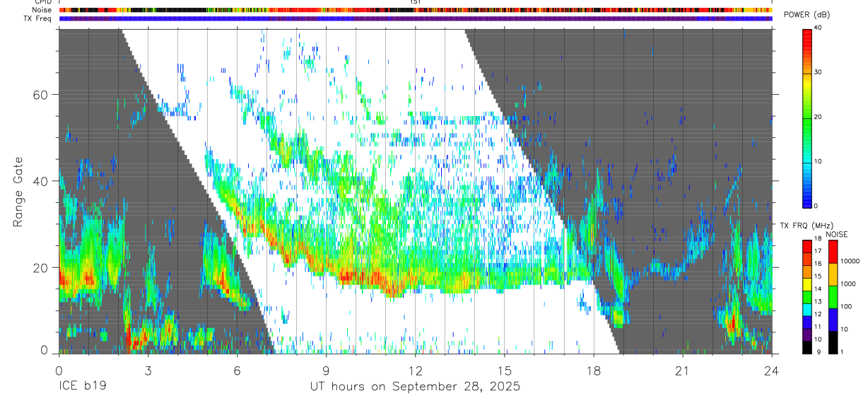Pick the blue swatch in the NOISE legend
Viewport: 868px width, 401px height.
[x=833, y=319]
